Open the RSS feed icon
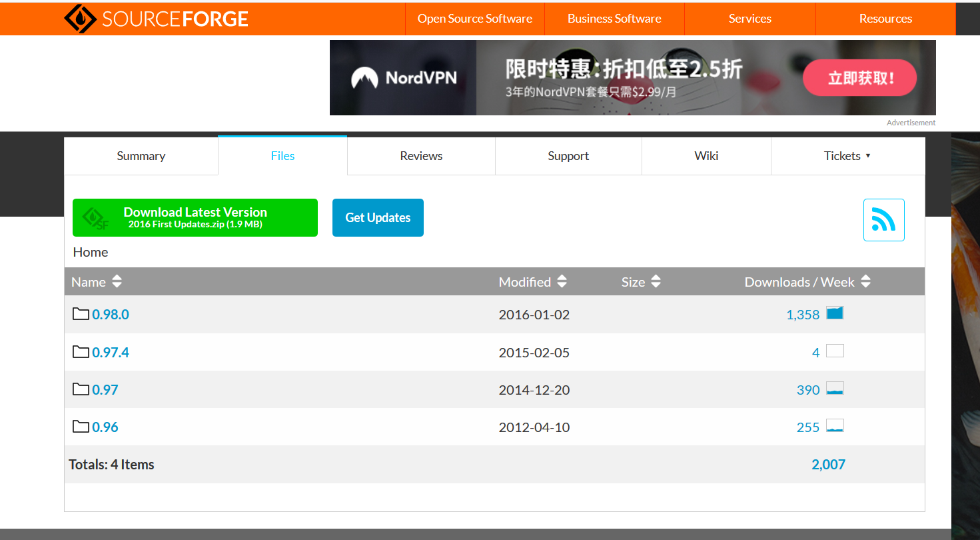The width and height of the screenshot is (980, 540). [884, 220]
